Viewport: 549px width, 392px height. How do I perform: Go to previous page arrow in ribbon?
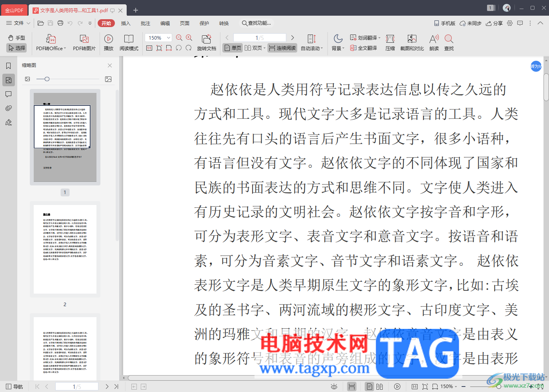(227, 38)
